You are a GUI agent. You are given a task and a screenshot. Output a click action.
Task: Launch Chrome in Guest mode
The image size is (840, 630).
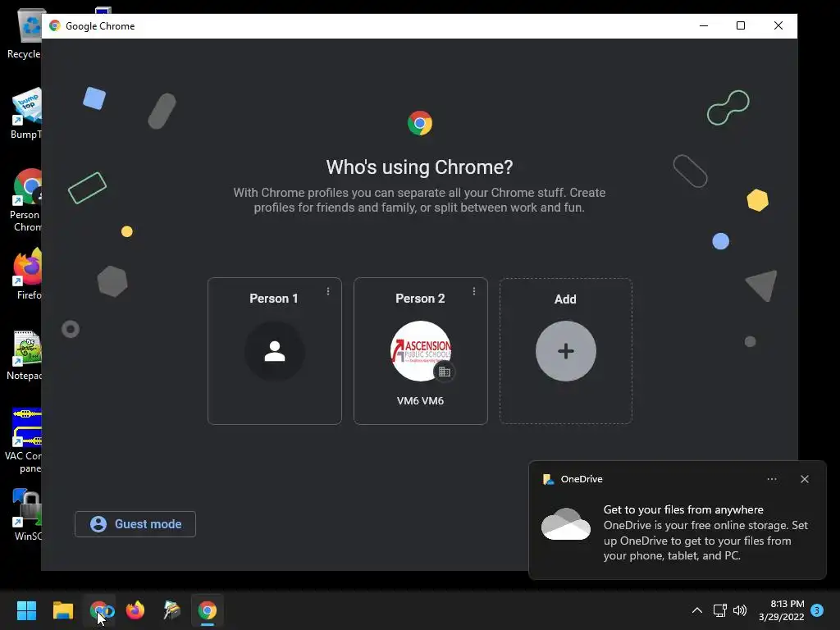pos(135,524)
